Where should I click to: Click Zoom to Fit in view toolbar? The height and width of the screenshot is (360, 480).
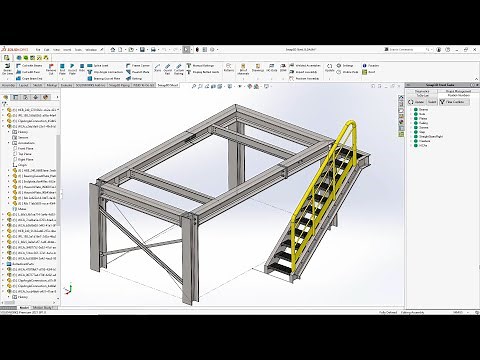tap(194, 86)
